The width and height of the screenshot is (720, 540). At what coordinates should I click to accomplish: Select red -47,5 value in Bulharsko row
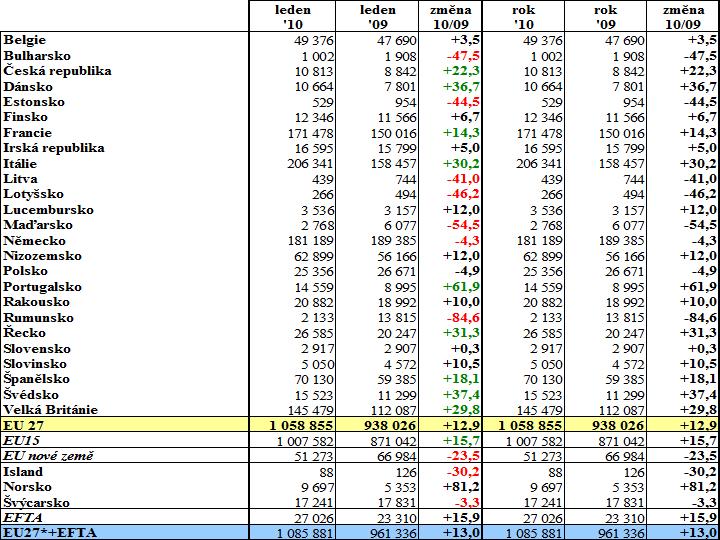point(463,56)
